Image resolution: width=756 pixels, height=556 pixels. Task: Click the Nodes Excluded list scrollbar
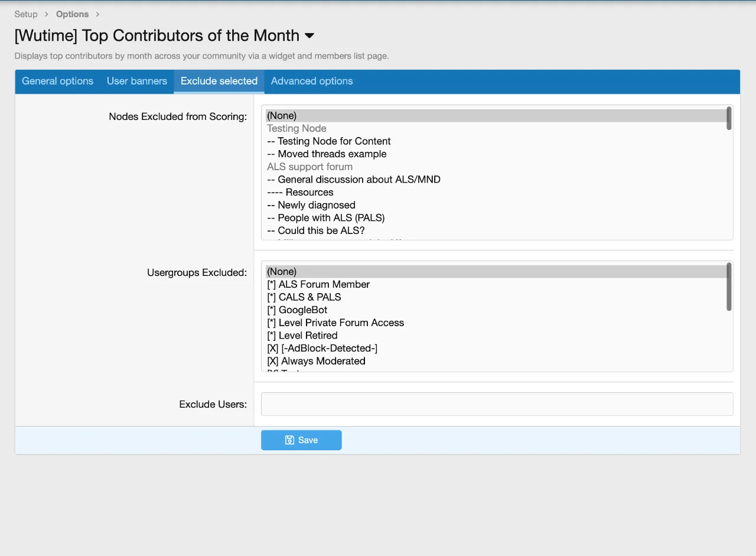point(729,118)
